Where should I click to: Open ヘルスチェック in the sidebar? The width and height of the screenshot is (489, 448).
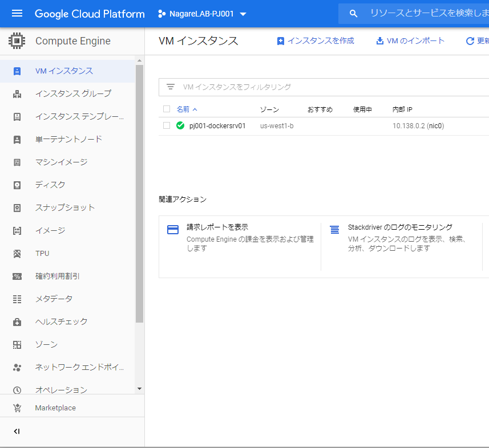tap(67, 322)
